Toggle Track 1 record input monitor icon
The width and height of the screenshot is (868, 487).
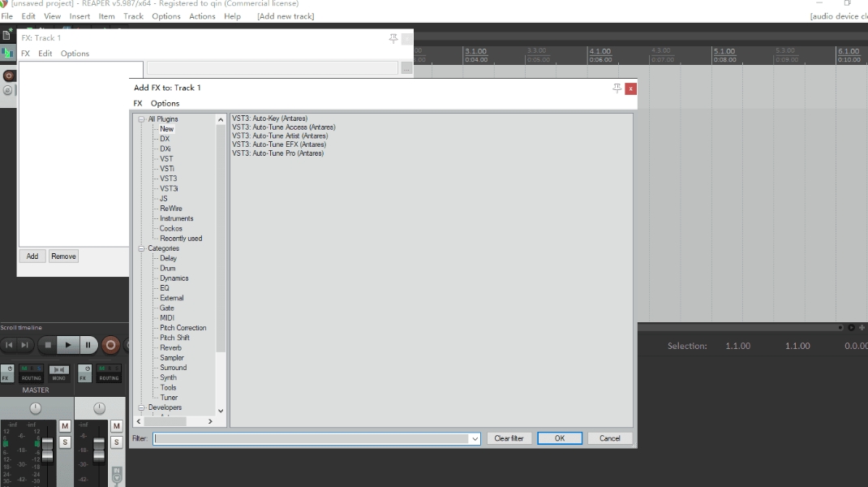click(x=117, y=476)
